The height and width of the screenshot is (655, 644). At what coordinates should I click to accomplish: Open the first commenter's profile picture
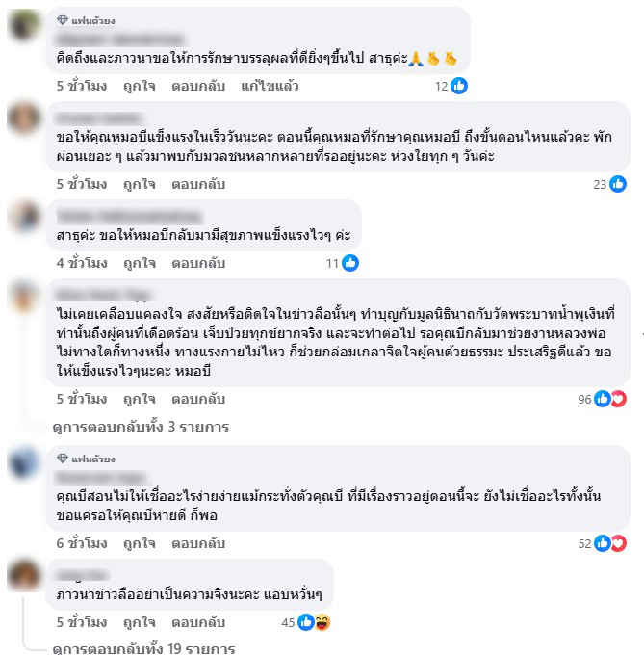24,25
